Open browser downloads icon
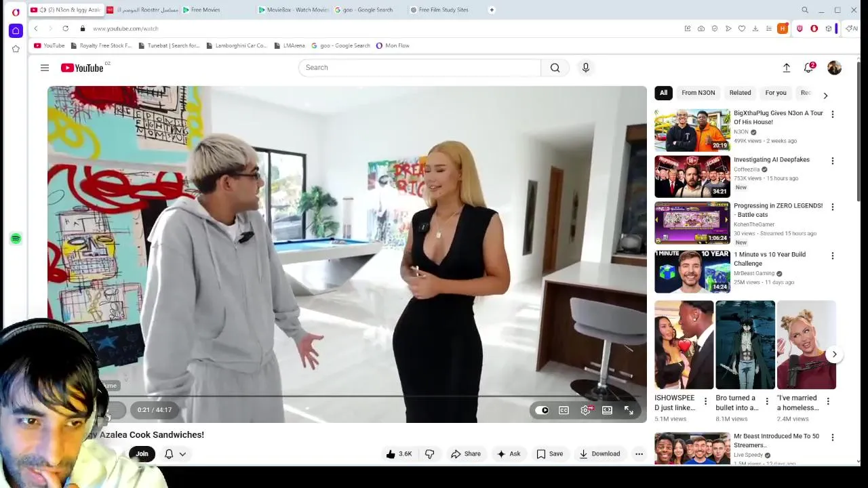The height and width of the screenshot is (488, 868). 755,28
